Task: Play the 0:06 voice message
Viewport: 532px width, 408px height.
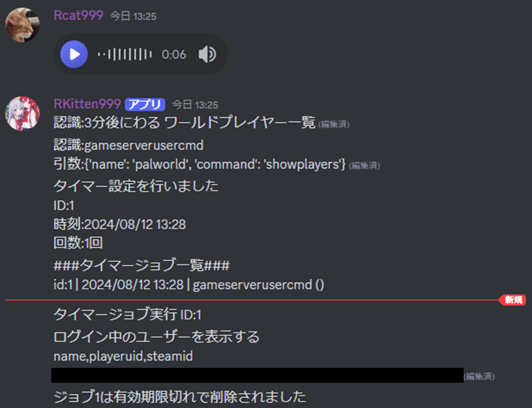Action: 74,55
